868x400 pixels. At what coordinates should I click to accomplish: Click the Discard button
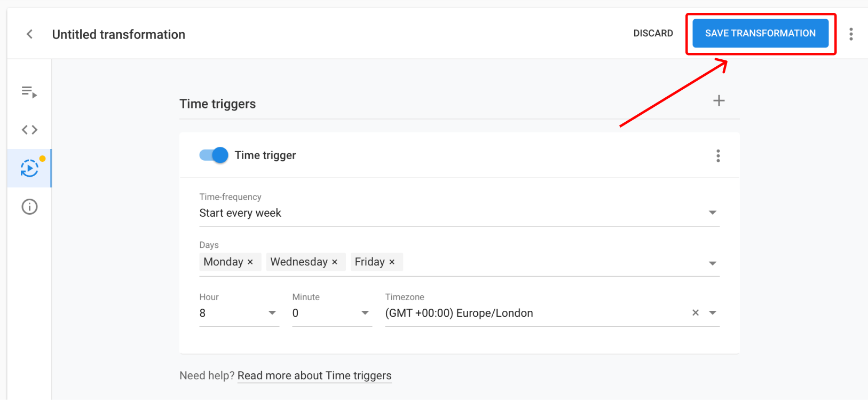coord(653,33)
